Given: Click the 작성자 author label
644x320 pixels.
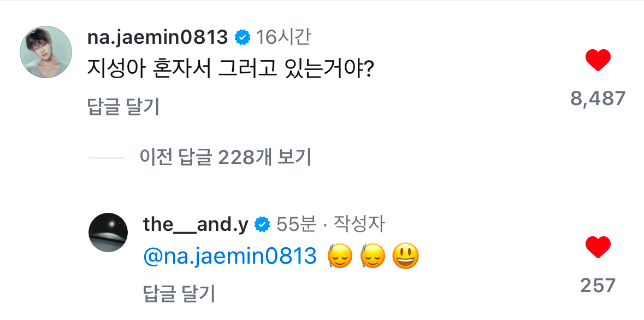Looking at the screenshot, I should tap(359, 224).
